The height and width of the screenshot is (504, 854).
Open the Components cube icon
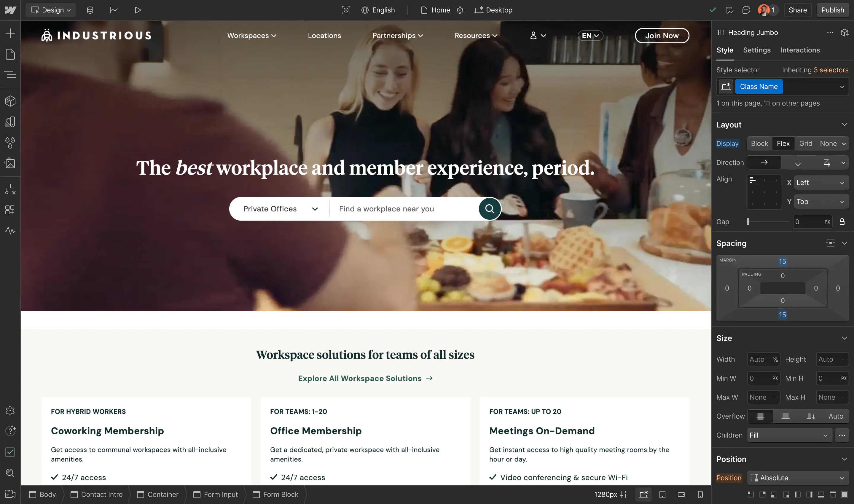pyautogui.click(x=10, y=101)
